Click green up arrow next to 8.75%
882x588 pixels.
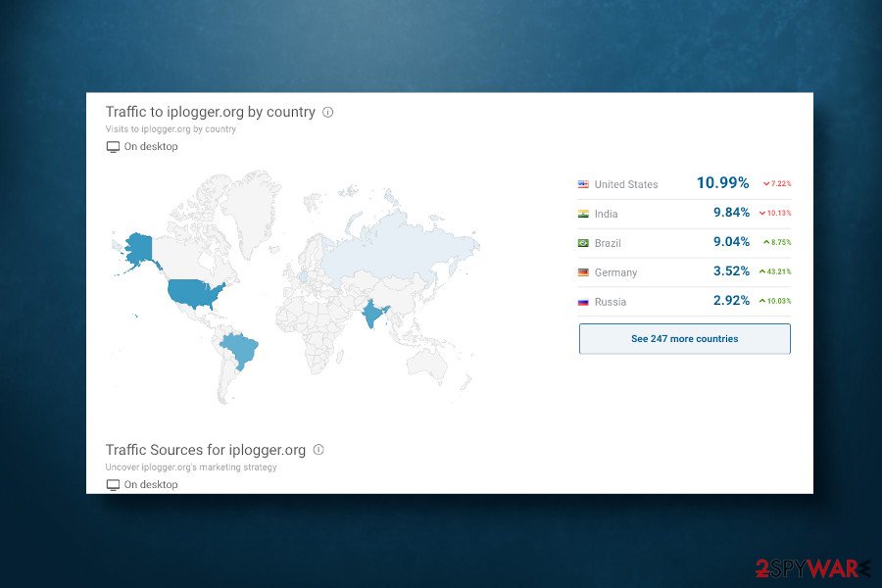[766, 242]
